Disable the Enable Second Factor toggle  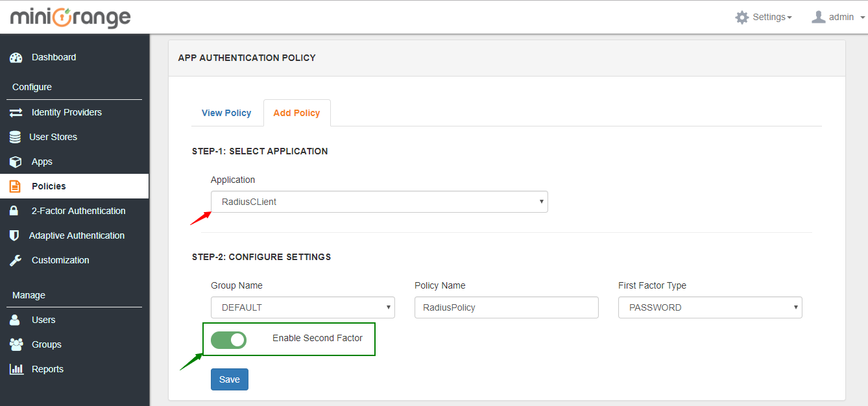228,340
